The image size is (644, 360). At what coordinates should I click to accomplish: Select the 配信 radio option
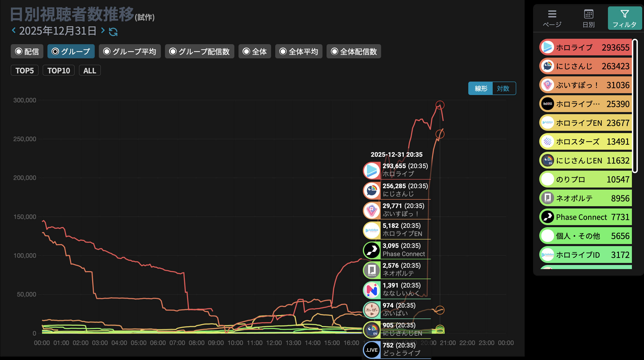[27, 51]
